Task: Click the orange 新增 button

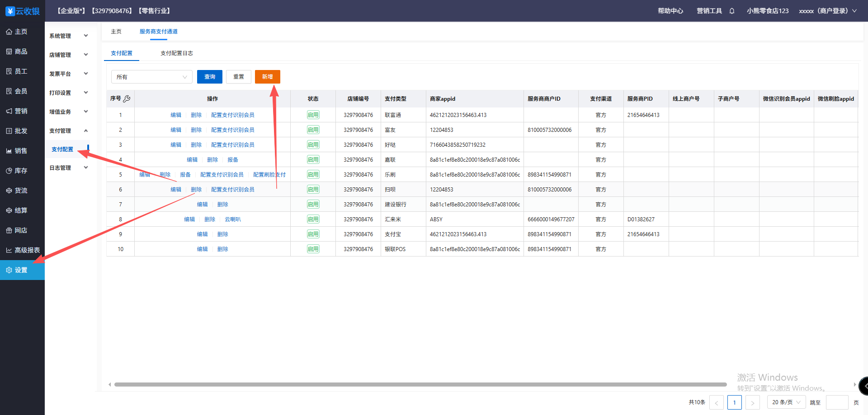Action: 267,77
